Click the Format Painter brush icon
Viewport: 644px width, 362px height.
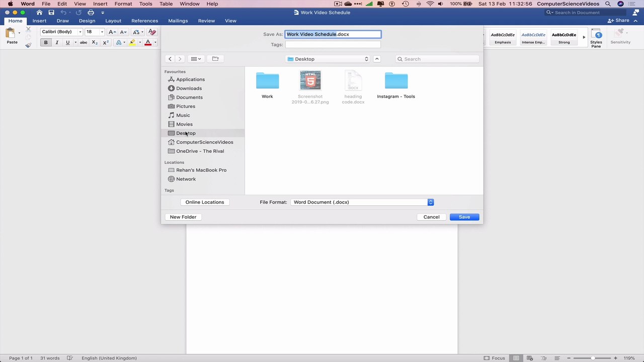(28, 45)
